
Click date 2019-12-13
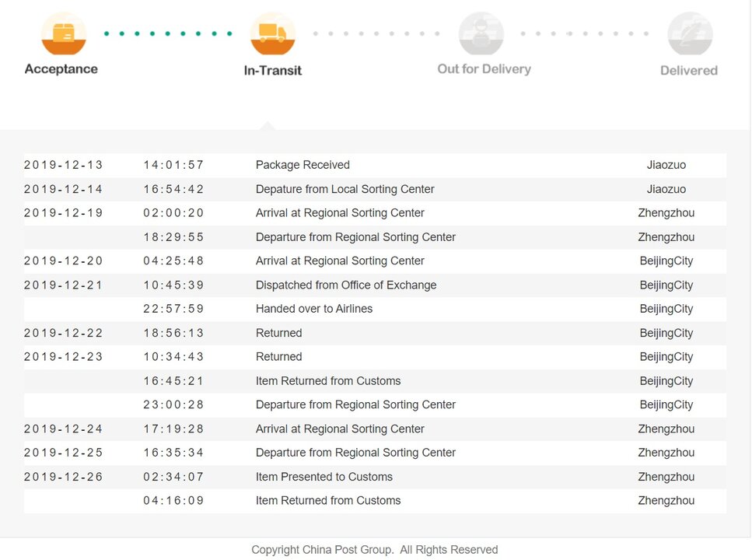coord(63,165)
